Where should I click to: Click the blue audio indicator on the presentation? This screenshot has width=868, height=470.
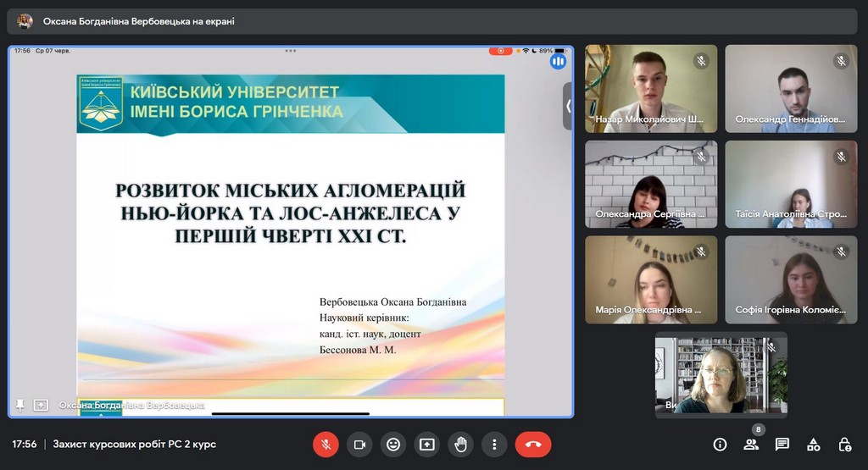(x=558, y=61)
